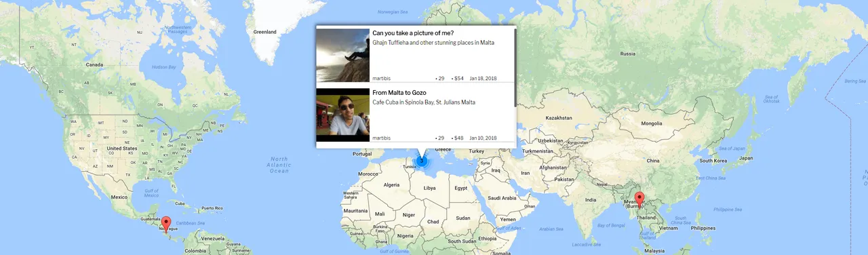Open the post 'Can you take a picture of me?'
This screenshot has width=868, height=255.
(413, 33)
